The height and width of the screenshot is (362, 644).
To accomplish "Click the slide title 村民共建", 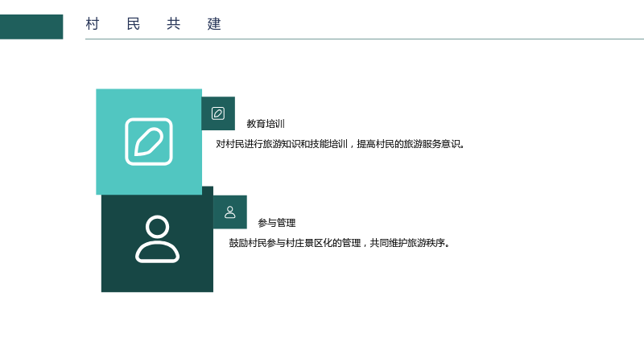I will pyautogui.click(x=153, y=24).
